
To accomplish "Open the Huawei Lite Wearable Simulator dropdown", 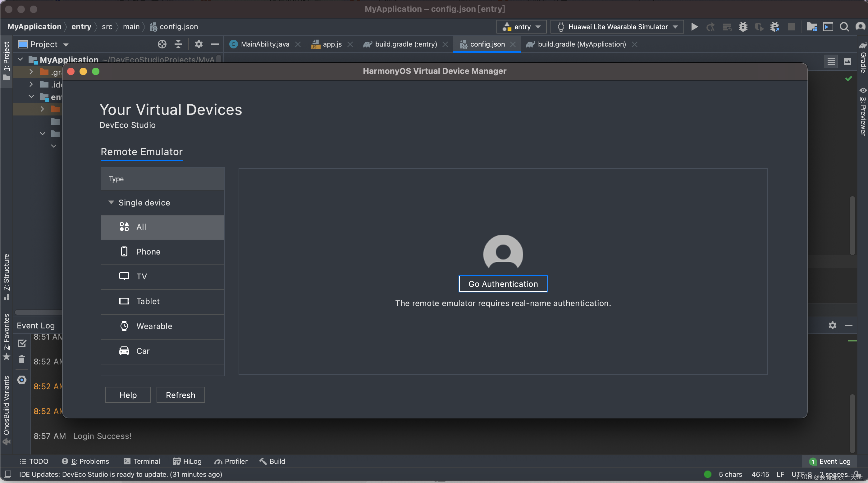I will click(617, 27).
